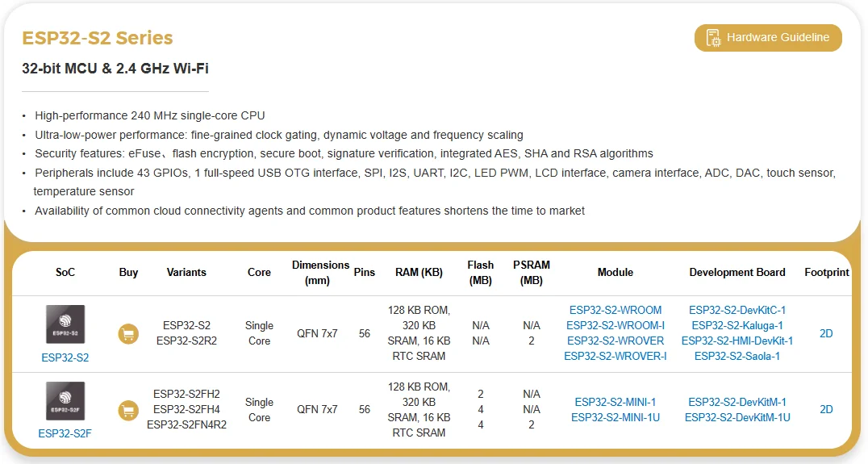Click the ESP32-S2 chip image
Screen dimensions: 868x464
[65, 324]
